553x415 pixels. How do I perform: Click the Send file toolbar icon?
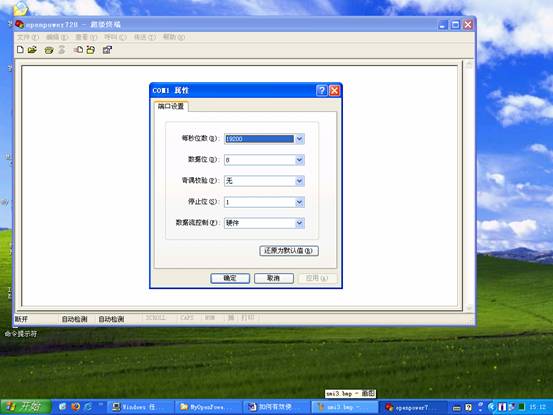78,50
